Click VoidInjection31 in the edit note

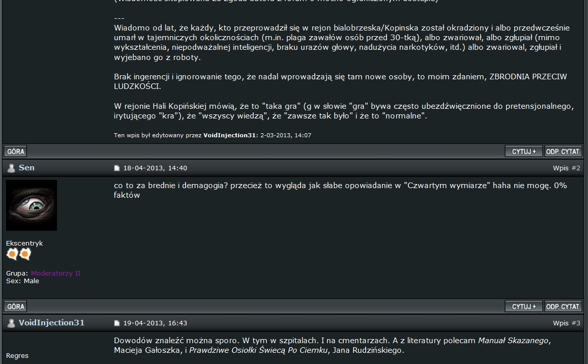pos(229,135)
